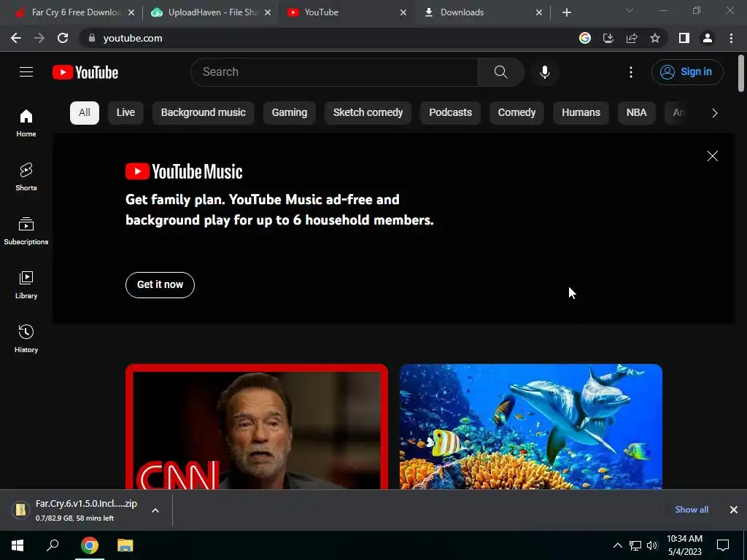Open Shorts from the sidebar
The width and height of the screenshot is (747, 560).
[26, 177]
